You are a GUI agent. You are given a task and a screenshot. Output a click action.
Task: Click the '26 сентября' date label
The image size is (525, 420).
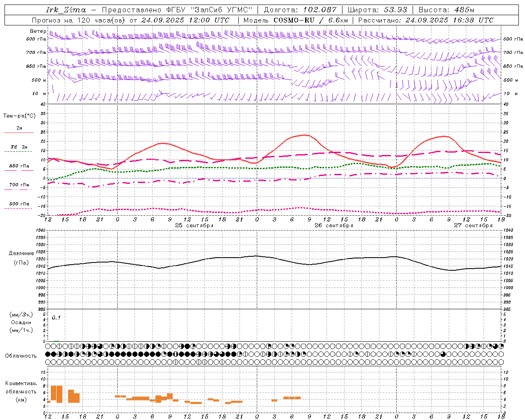click(333, 226)
